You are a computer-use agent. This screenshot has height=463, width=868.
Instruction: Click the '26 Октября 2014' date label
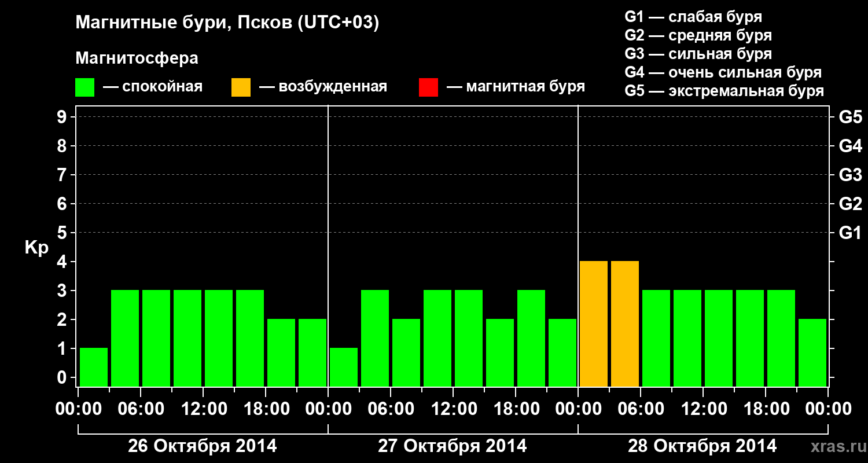[203, 446]
